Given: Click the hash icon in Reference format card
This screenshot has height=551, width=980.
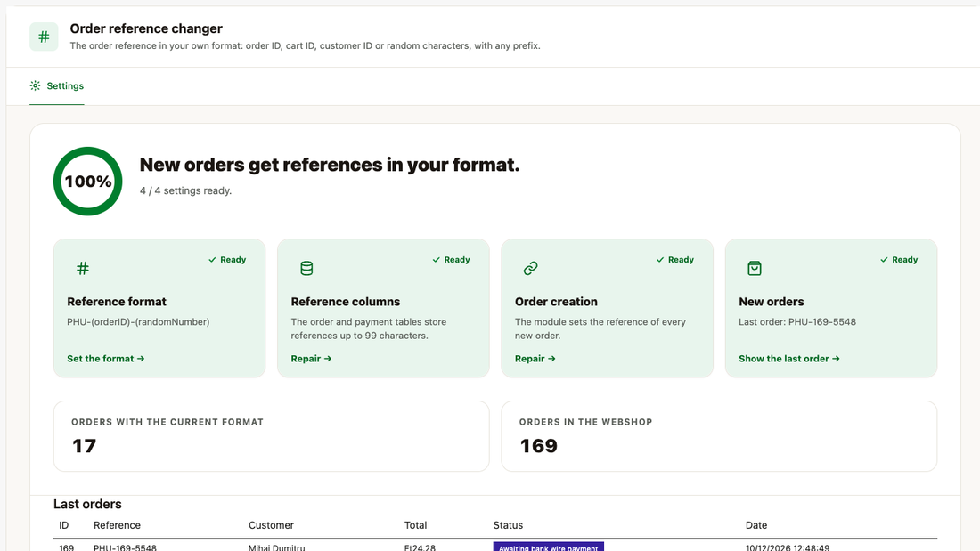Looking at the screenshot, I should [x=83, y=269].
